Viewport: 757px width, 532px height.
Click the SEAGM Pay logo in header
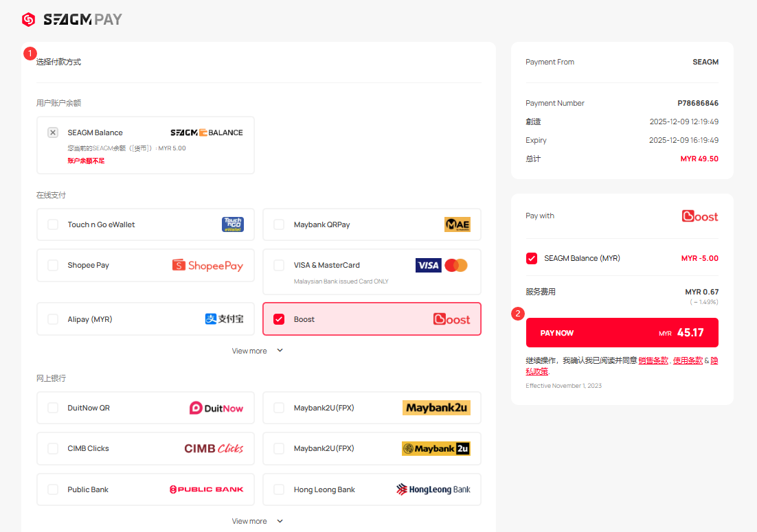click(x=72, y=19)
